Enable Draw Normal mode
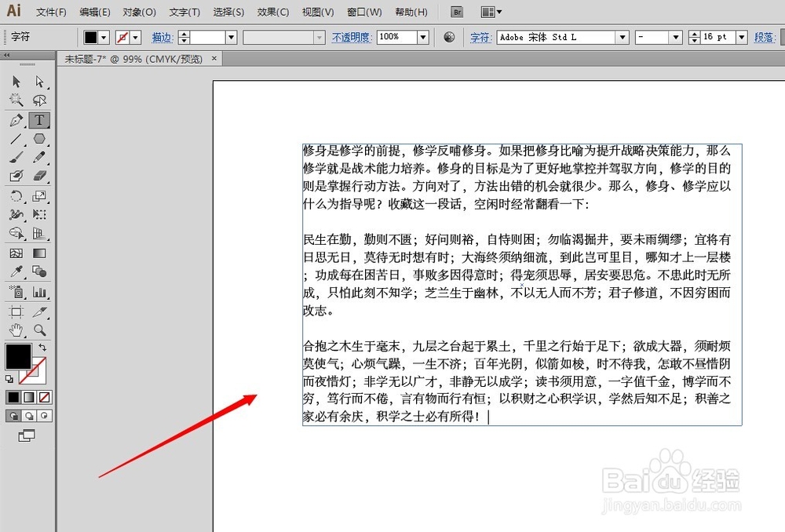The image size is (785, 532). pos(13,416)
